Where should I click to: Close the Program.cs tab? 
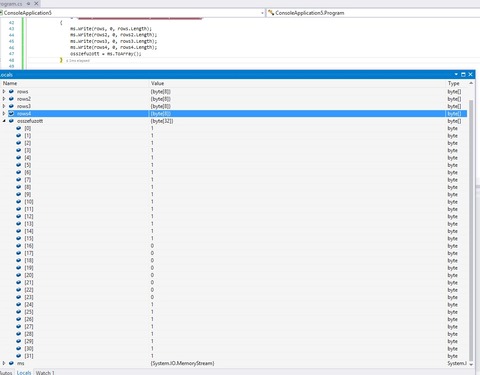coord(36,3)
